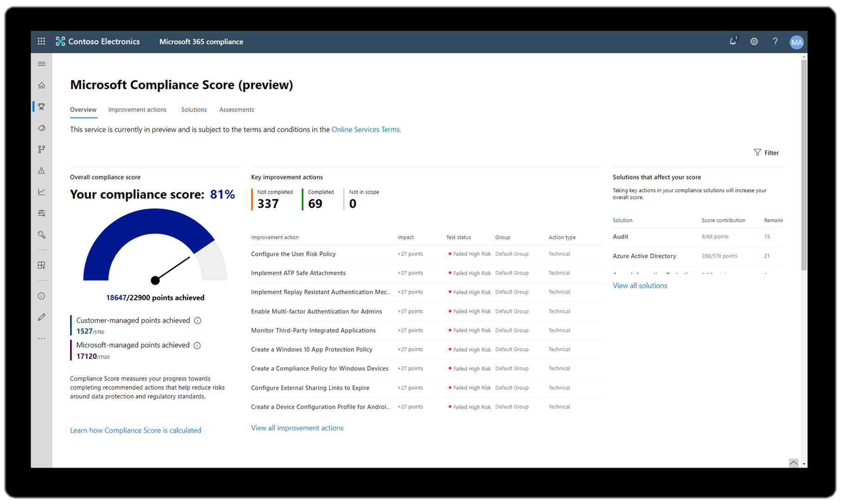Open the Home icon in the sidebar

click(x=41, y=85)
